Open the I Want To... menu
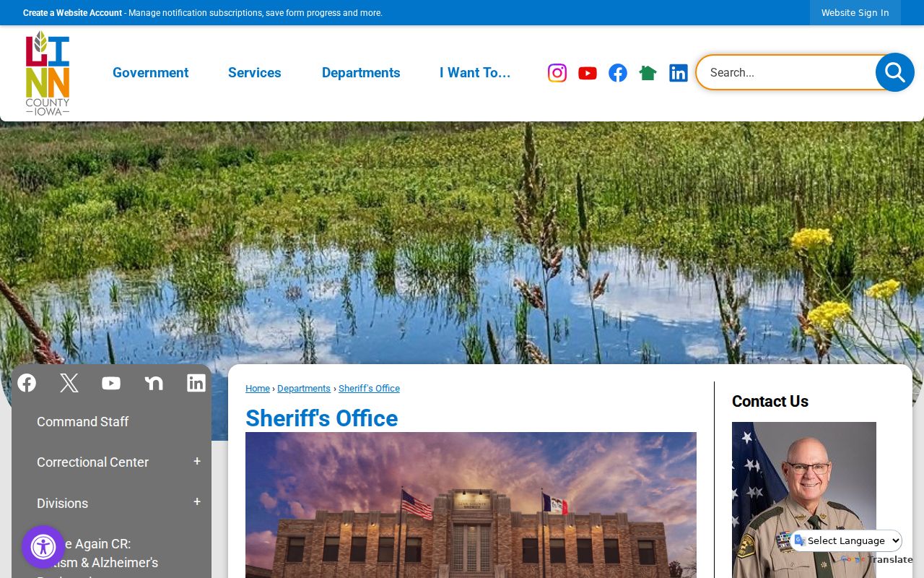The image size is (924, 578). point(475,73)
